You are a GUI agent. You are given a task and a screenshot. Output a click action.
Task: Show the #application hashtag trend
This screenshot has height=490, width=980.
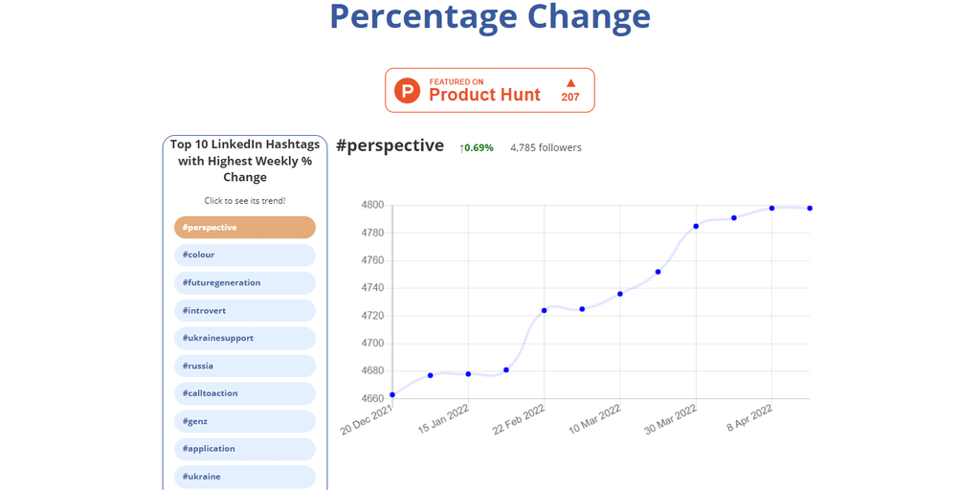pos(245,449)
